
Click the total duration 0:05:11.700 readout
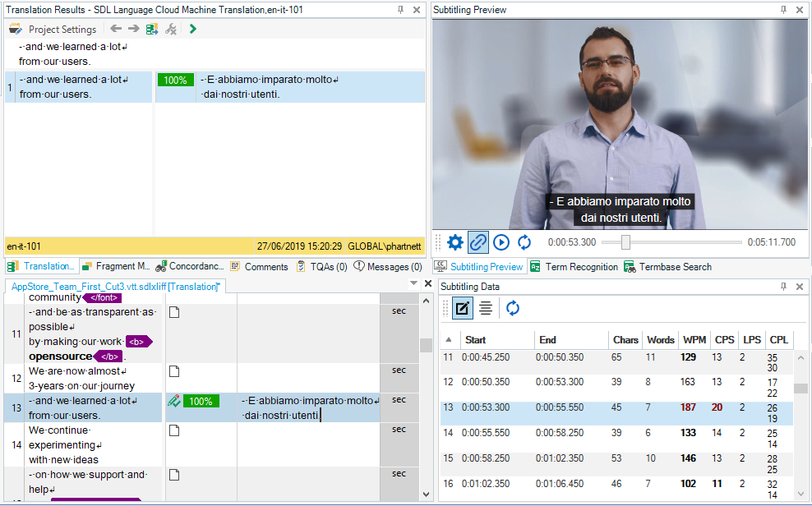pyautogui.click(x=771, y=242)
